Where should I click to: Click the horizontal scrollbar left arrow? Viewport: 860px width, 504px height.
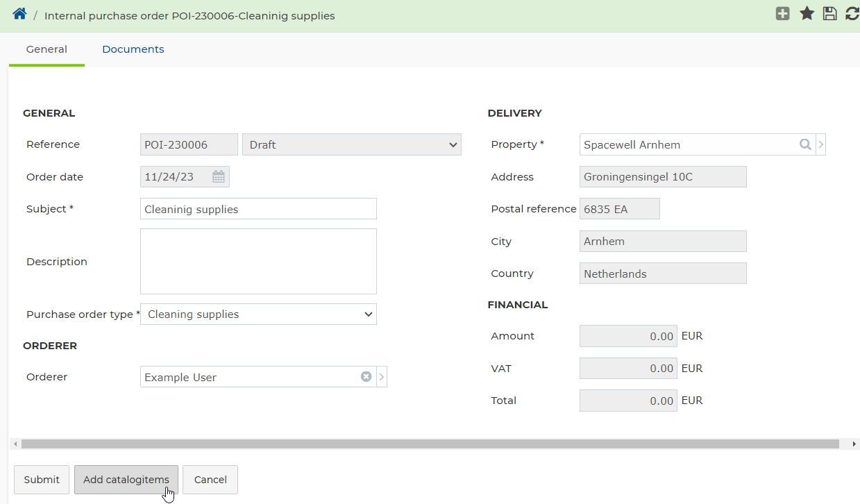point(15,444)
